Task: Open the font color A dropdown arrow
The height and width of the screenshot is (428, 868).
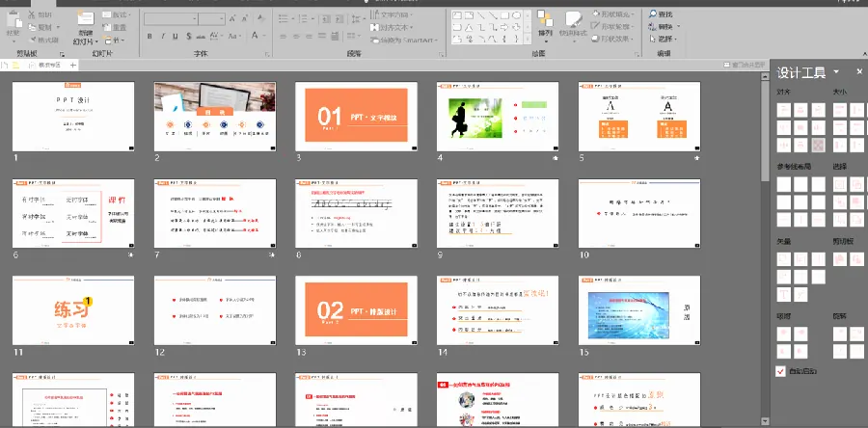Action: click(264, 36)
